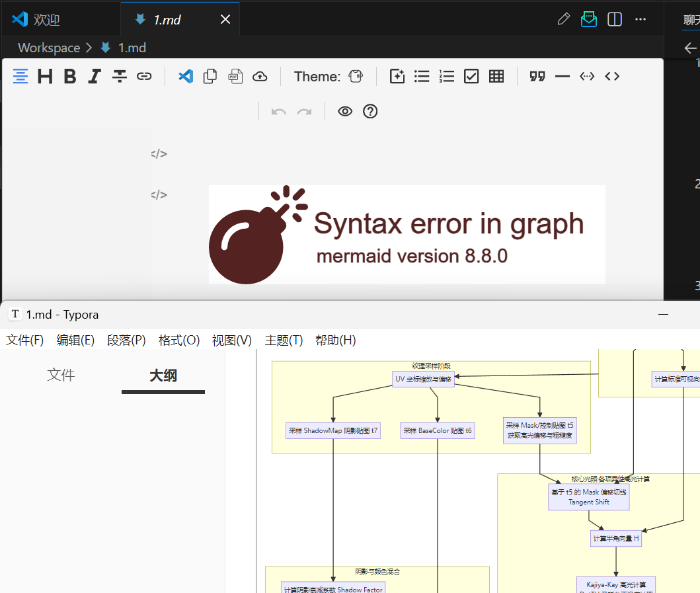Apply strikethrough formatting icon
Viewport: 700px width, 593px height.
[x=119, y=77]
